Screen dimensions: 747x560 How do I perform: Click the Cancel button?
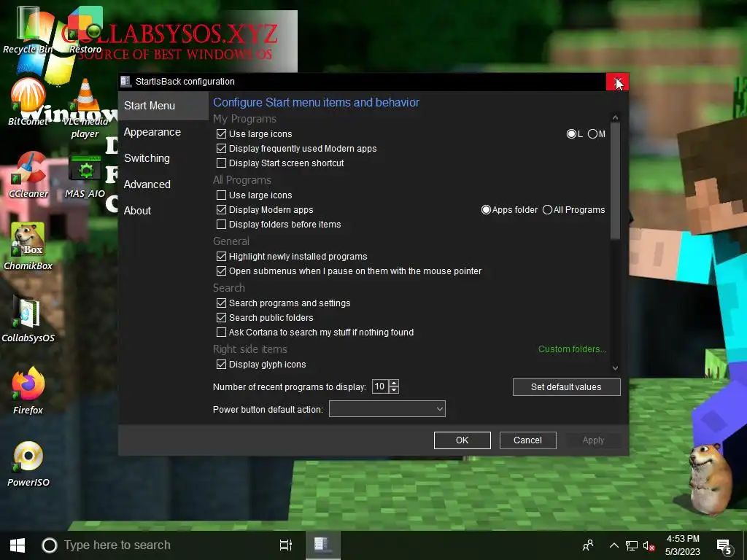pyautogui.click(x=527, y=440)
